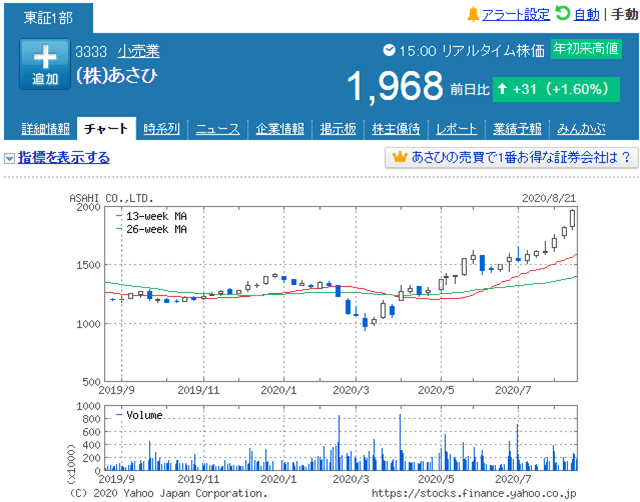Image resolution: width=640 pixels, height=502 pixels.
Task: Click the stocks.finance.yahoo.co.jp URL text
Action: (473, 493)
